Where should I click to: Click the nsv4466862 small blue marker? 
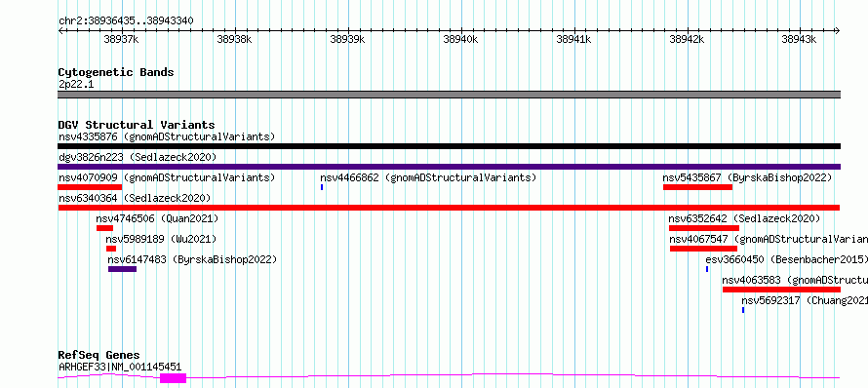click(322, 187)
